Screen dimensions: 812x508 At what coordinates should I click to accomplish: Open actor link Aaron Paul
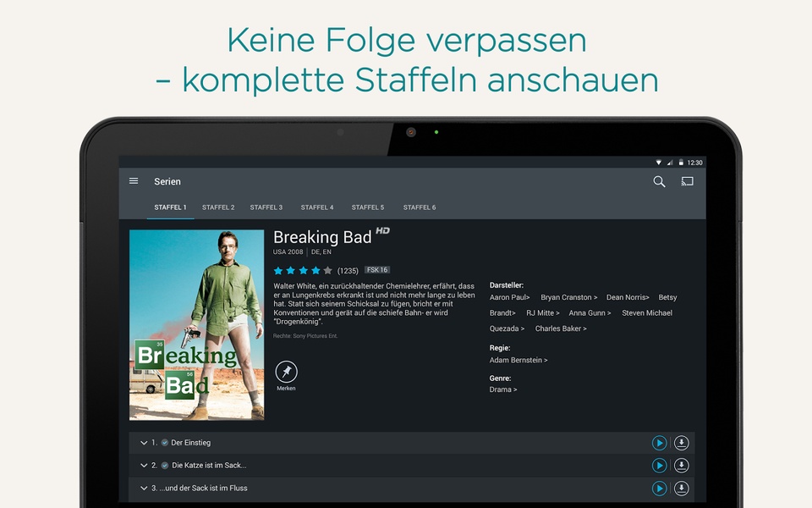tap(509, 297)
